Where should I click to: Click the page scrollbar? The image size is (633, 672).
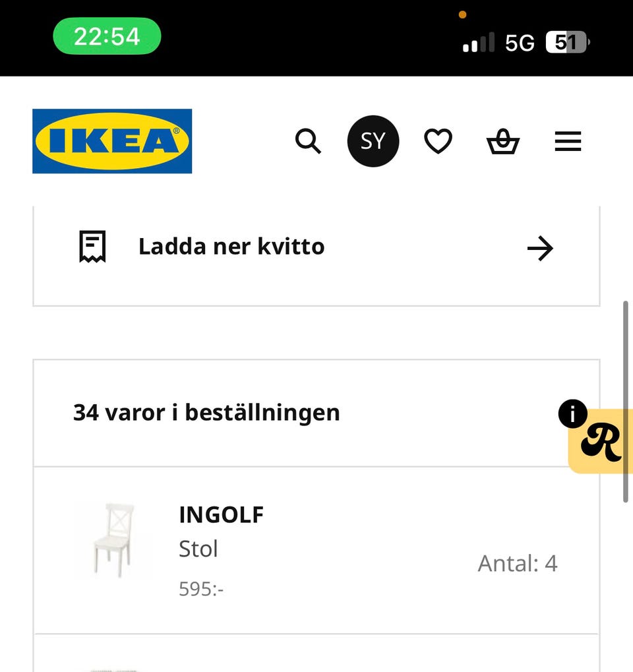pyautogui.click(x=626, y=402)
